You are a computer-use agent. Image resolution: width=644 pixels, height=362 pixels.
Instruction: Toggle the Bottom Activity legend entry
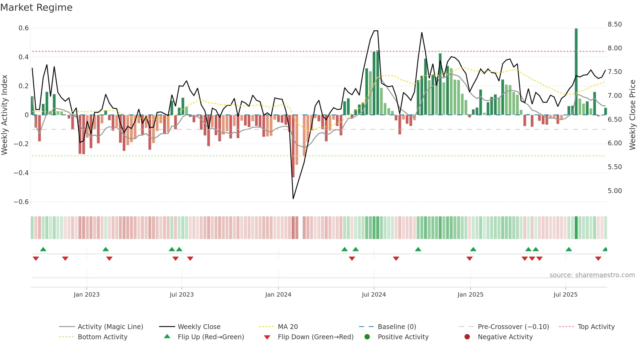[93, 337]
